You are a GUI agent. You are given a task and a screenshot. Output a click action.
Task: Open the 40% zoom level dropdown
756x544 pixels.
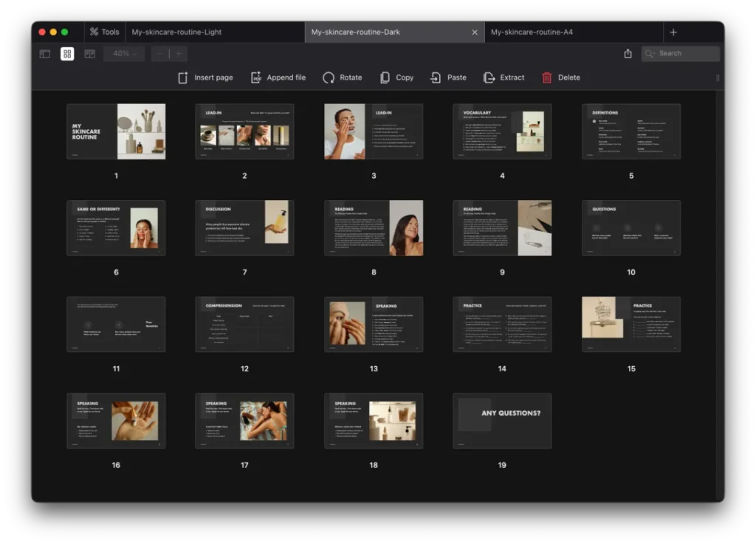click(x=124, y=54)
